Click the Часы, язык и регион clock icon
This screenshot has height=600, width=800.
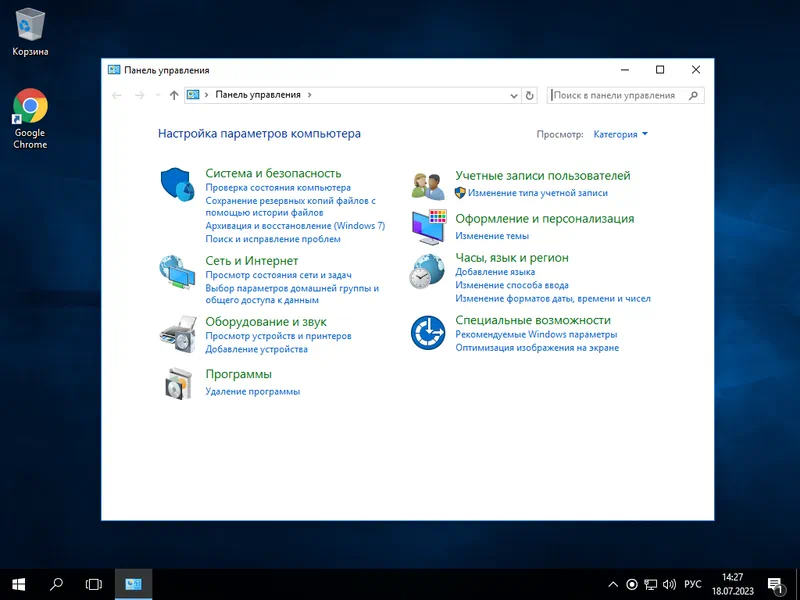pos(427,271)
